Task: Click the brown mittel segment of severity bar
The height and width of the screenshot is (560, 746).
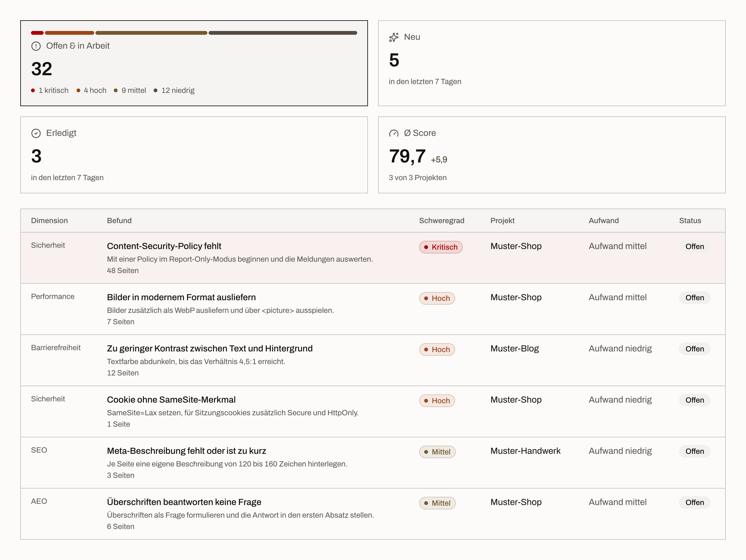Action: (151, 33)
